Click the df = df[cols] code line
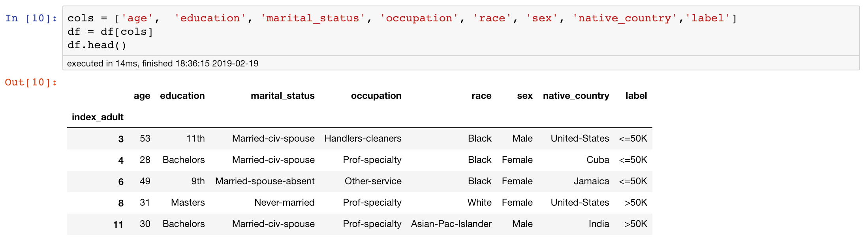Viewport: 868px width, 246px height. [x=110, y=32]
